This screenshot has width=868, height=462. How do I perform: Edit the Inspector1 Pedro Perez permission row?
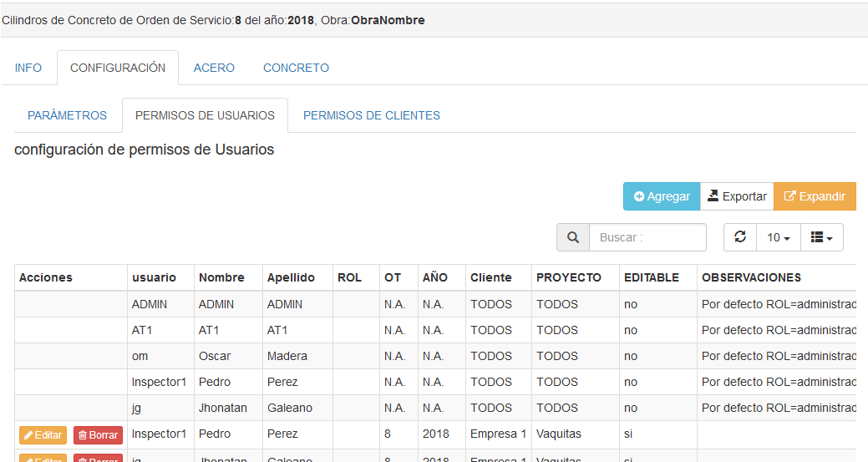pos(43,434)
